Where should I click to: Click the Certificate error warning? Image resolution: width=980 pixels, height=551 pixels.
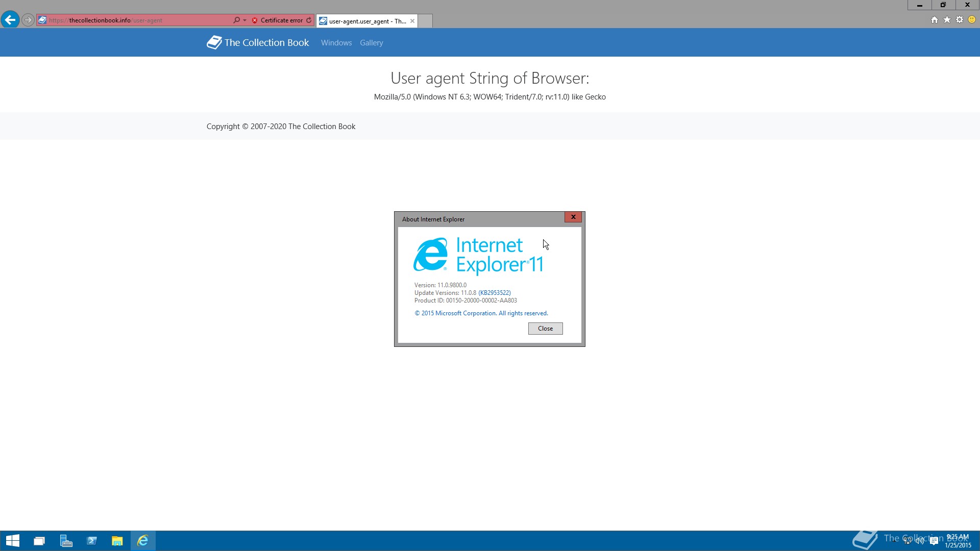point(277,20)
